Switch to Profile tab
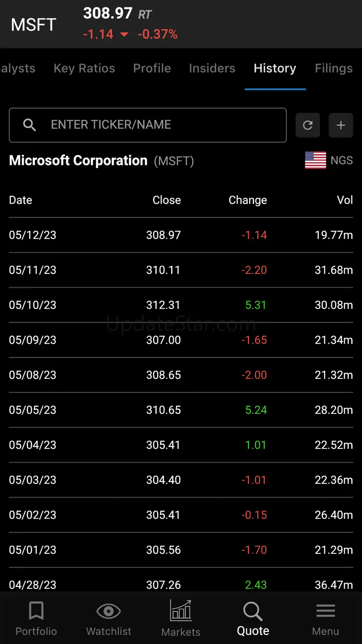362x644 pixels. pyautogui.click(x=152, y=68)
